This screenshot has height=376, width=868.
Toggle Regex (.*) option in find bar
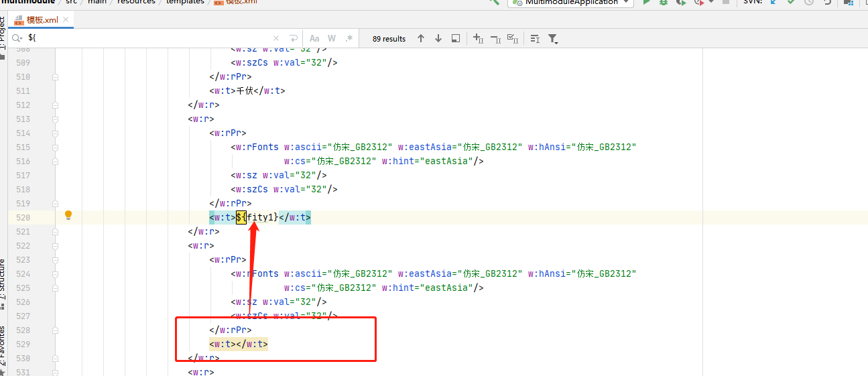click(349, 39)
